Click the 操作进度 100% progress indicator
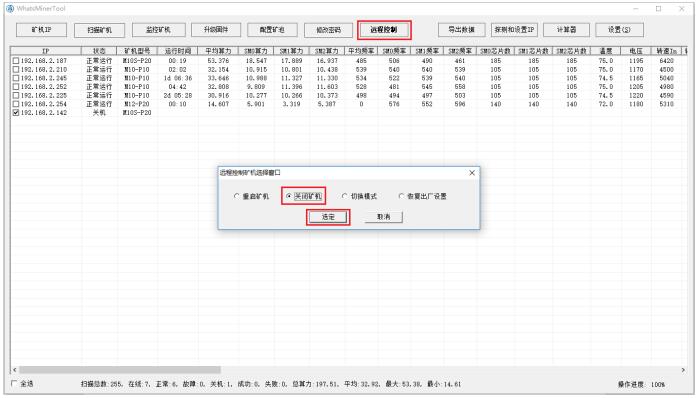This screenshot has height=398, width=699. 641,384
